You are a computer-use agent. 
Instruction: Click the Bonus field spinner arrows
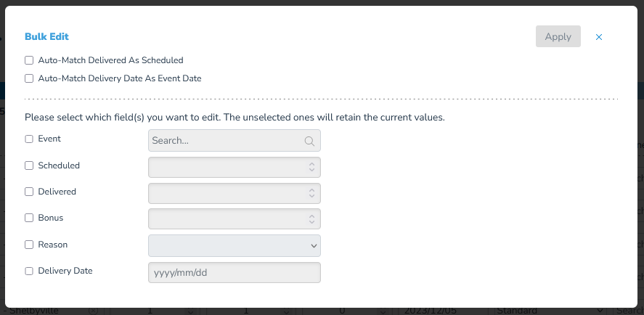pyautogui.click(x=311, y=219)
